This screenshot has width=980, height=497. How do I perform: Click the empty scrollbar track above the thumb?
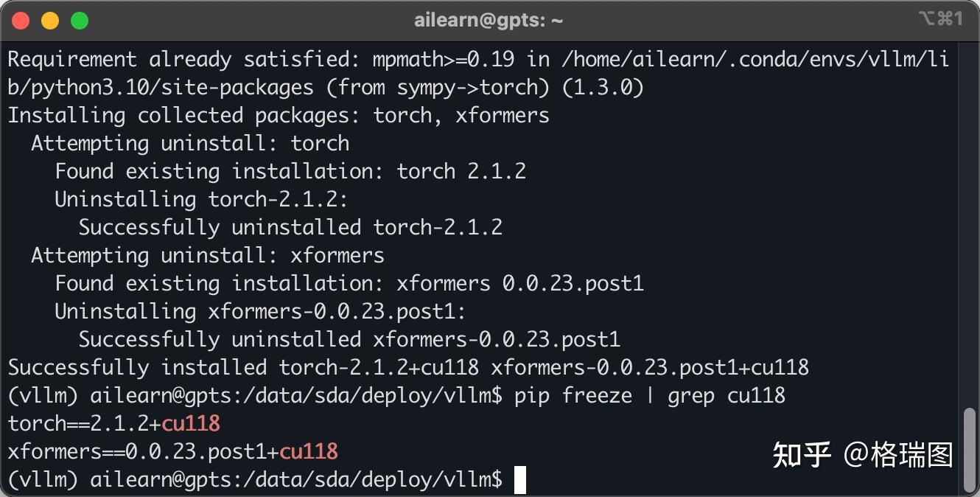[970, 221]
